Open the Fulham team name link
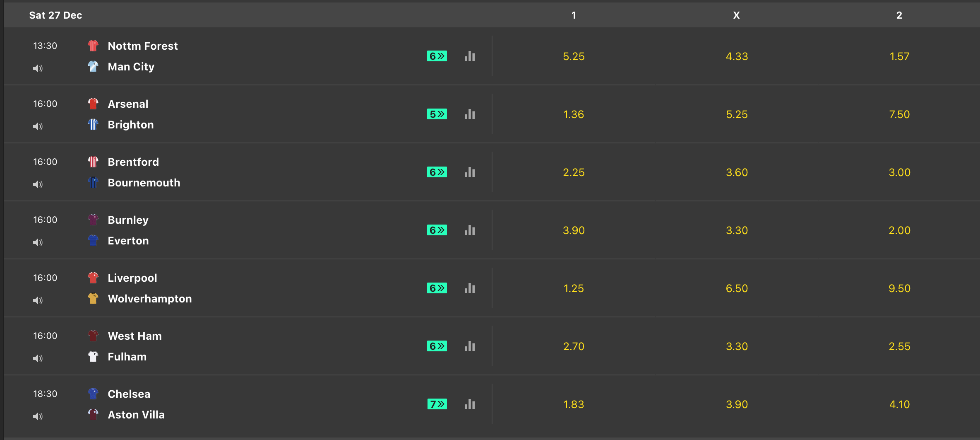This screenshot has height=440, width=980. [127, 357]
